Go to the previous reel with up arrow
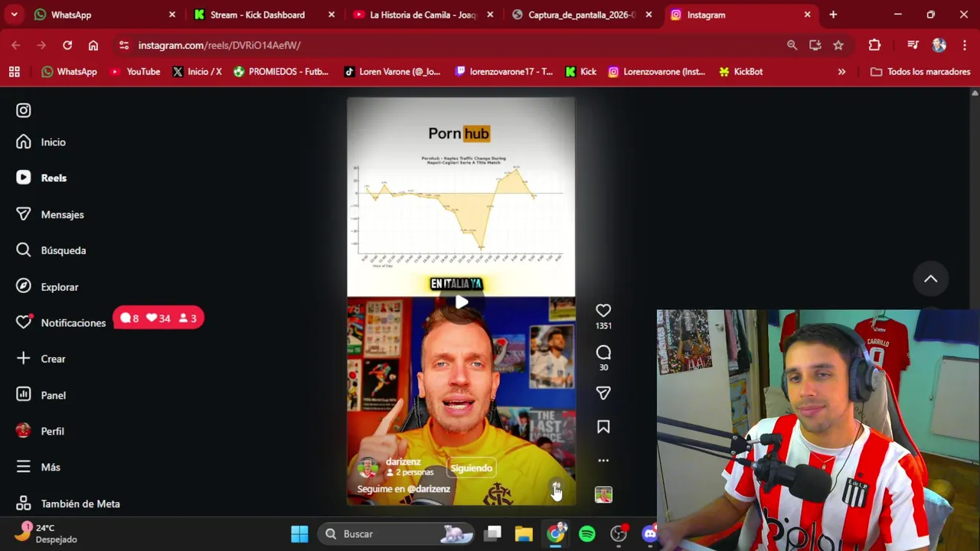 point(930,279)
